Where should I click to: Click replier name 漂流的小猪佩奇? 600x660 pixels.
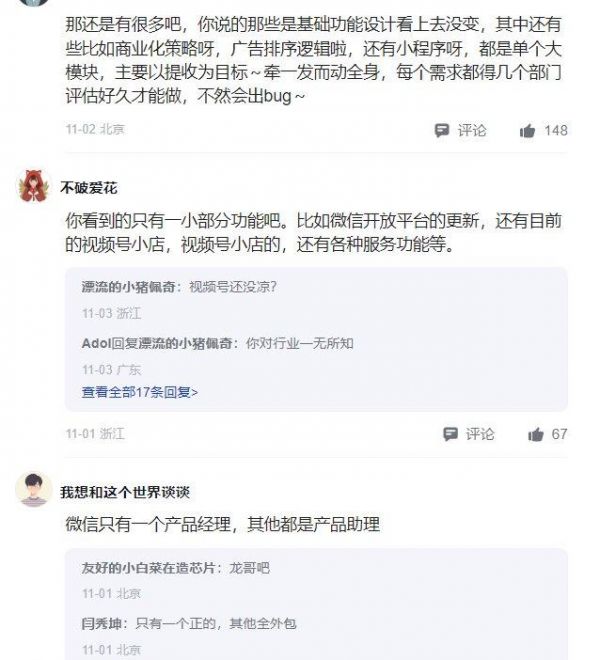point(132,287)
